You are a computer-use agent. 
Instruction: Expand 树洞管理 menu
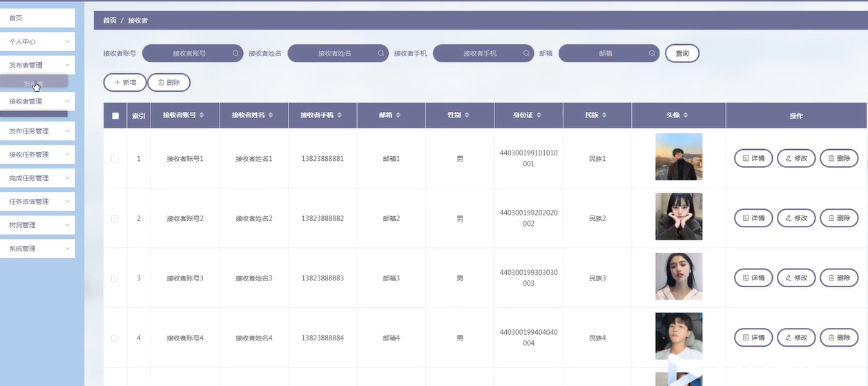pos(37,225)
